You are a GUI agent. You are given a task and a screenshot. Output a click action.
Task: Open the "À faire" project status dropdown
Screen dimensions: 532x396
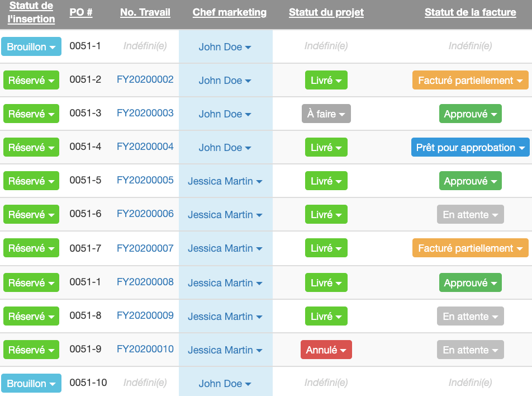click(x=326, y=114)
